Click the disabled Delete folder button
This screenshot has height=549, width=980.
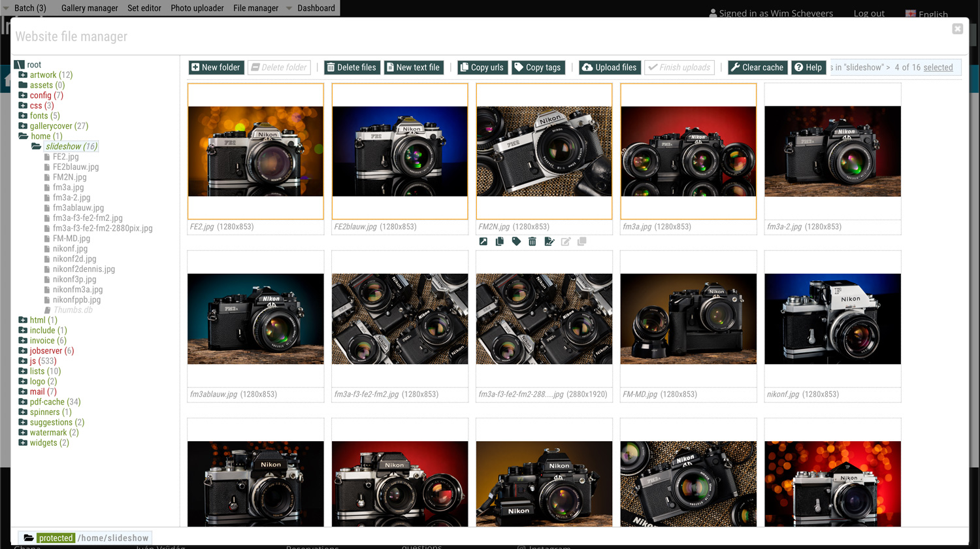pyautogui.click(x=279, y=67)
